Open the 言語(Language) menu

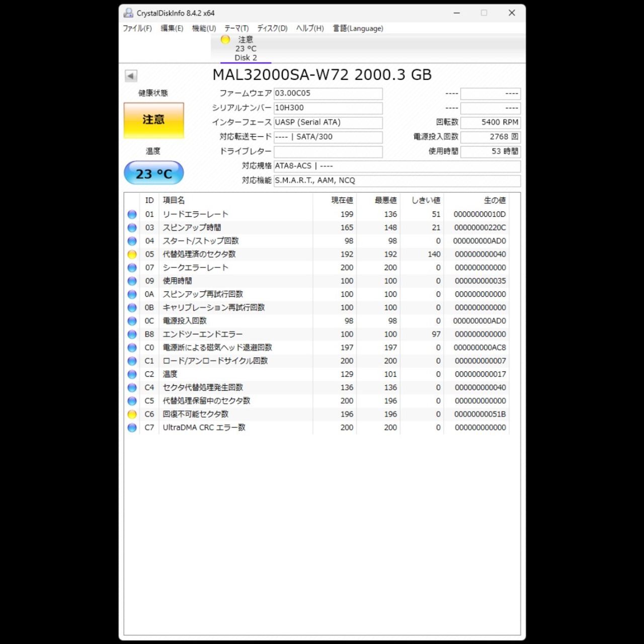click(358, 28)
